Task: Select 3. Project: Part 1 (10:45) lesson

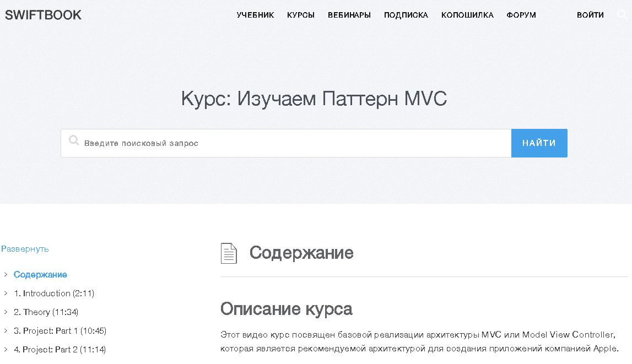Action: click(x=60, y=331)
